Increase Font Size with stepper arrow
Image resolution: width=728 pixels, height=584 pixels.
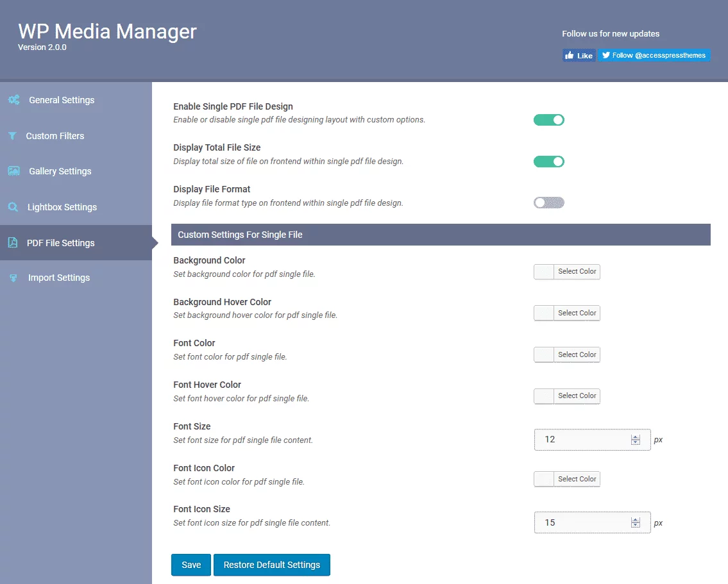[636, 437]
